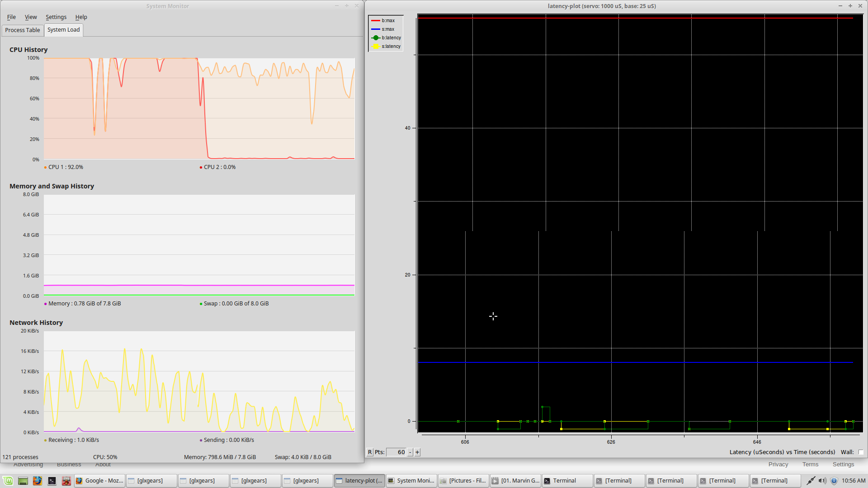Click the Privacy link in the browser
868x488 pixels.
(778, 465)
